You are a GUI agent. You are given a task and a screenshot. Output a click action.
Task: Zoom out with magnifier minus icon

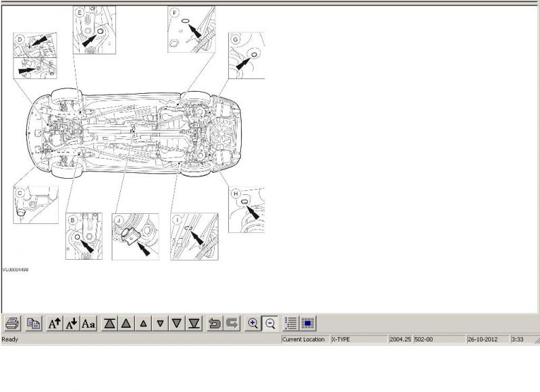click(x=270, y=324)
